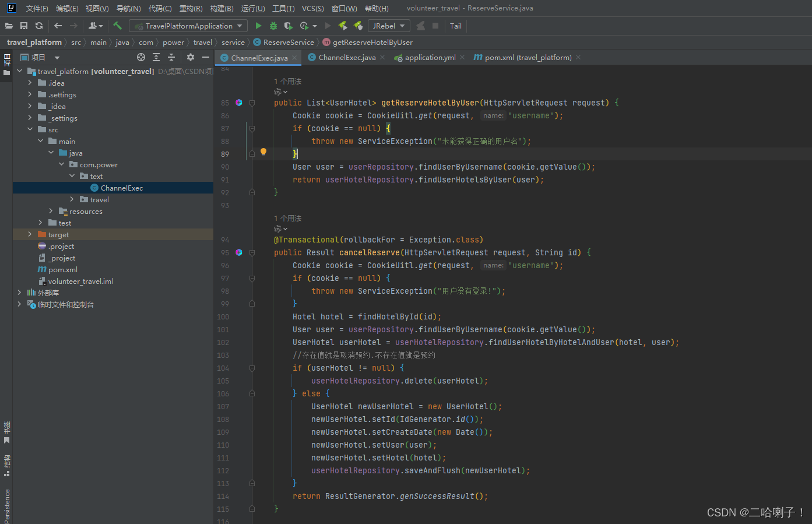Viewport: 812px width, 524px height.
Task: Switch to the first ChannelExec.java tab
Action: click(259, 58)
